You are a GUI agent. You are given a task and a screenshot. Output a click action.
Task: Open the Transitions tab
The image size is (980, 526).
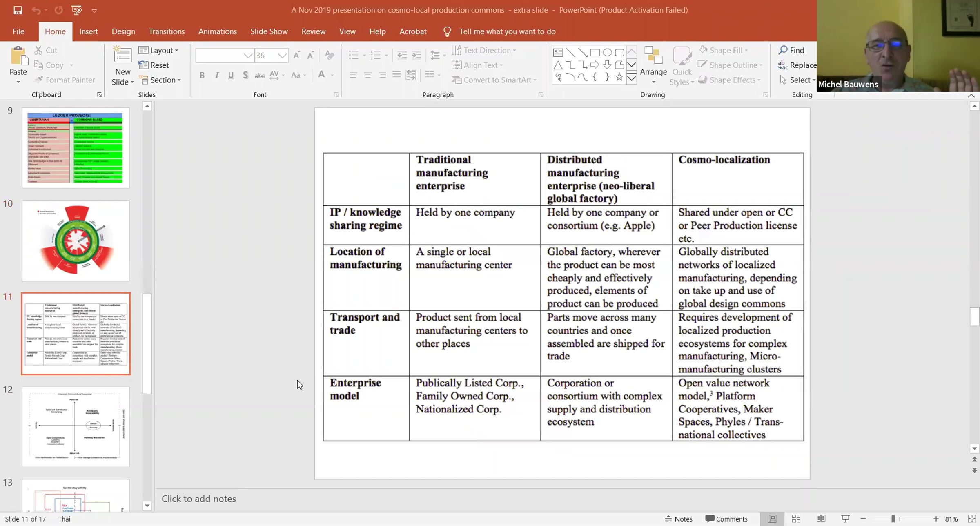(x=167, y=31)
